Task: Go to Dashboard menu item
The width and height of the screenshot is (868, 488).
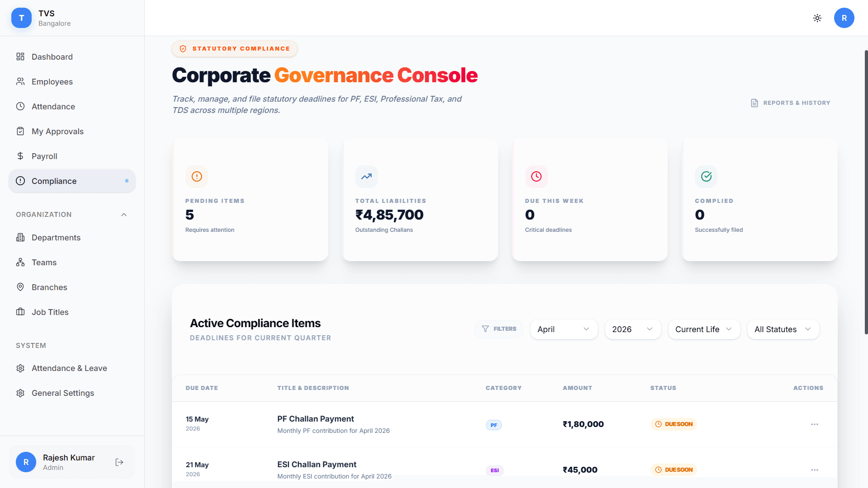Action: [72, 56]
